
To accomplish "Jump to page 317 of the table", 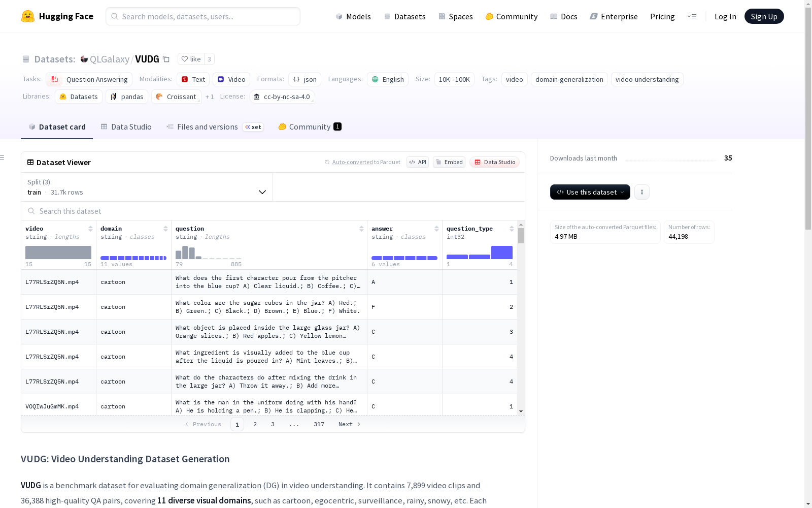I will pos(319,424).
